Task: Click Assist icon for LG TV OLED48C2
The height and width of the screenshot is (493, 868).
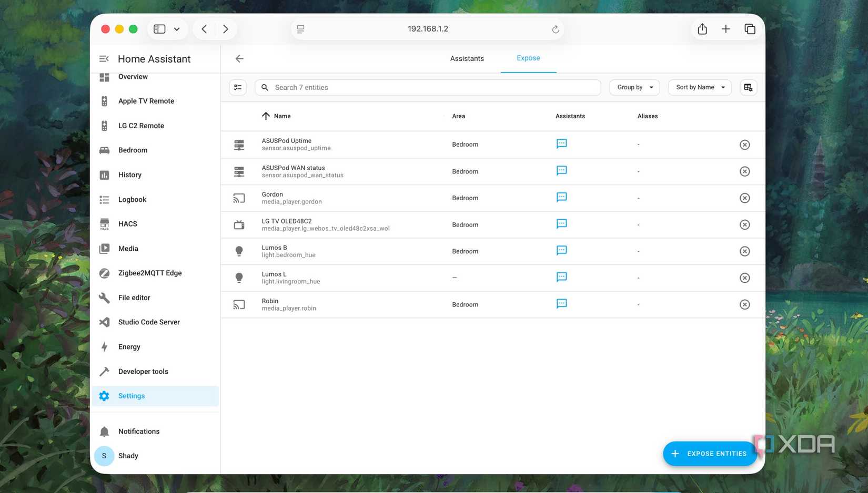Action: [x=562, y=224]
